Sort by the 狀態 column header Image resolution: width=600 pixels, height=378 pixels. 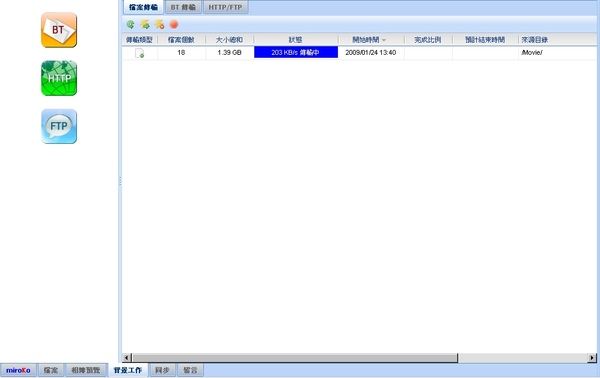[x=296, y=40]
